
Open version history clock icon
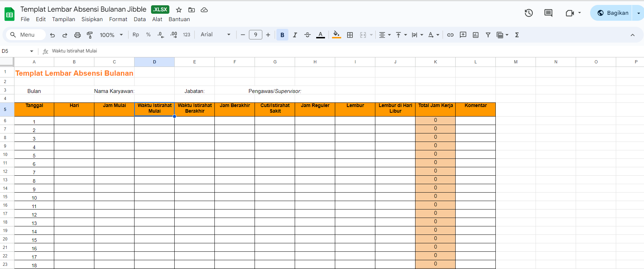point(529,13)
